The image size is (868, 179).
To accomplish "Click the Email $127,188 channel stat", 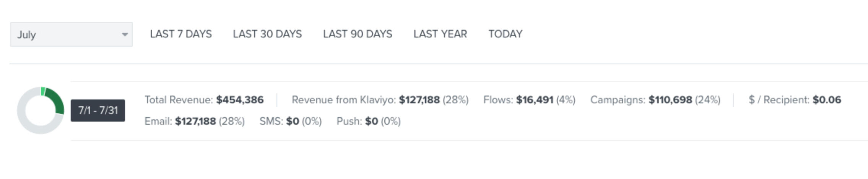I will [x=195, y=121].
